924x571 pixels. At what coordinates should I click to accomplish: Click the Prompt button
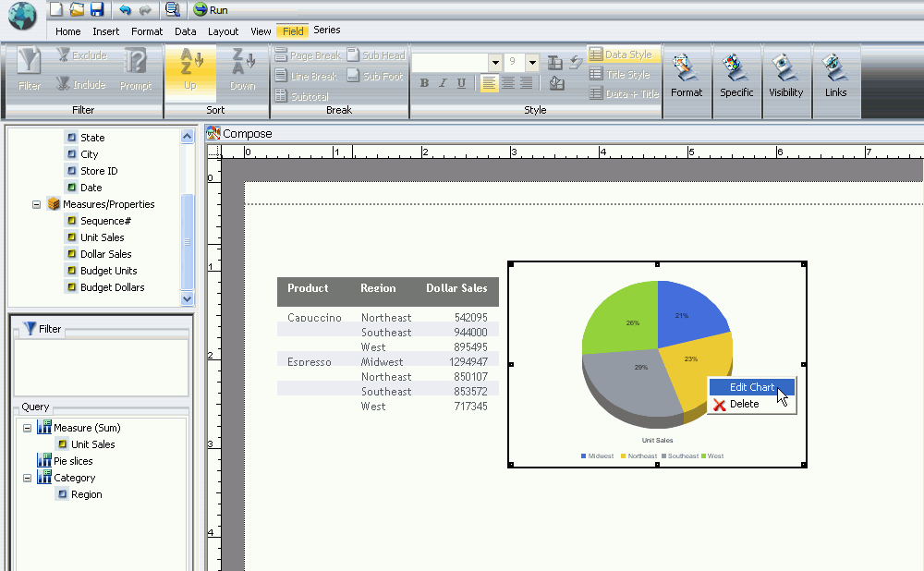pyautogui.click(x=136, y=69)
